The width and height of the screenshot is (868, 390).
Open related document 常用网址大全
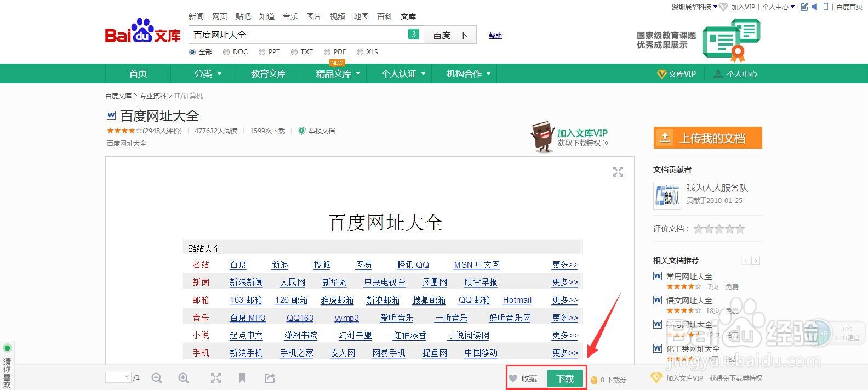689,276
